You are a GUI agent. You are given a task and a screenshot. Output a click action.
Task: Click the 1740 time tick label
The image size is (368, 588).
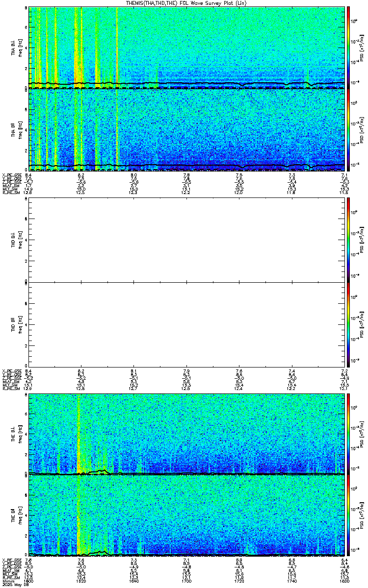[292, 581]
